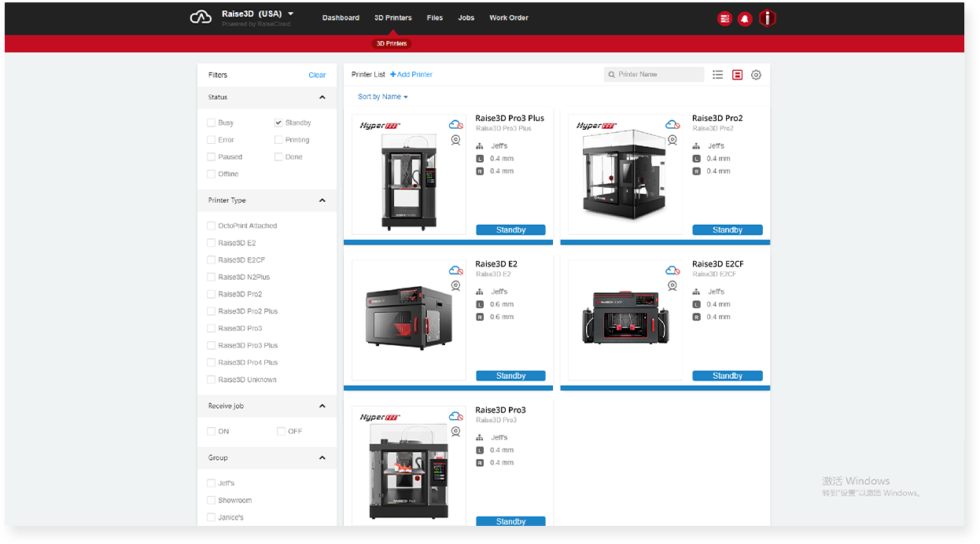Click the camera icon on Raise3D Pro3 Plus

coord(455,140)
